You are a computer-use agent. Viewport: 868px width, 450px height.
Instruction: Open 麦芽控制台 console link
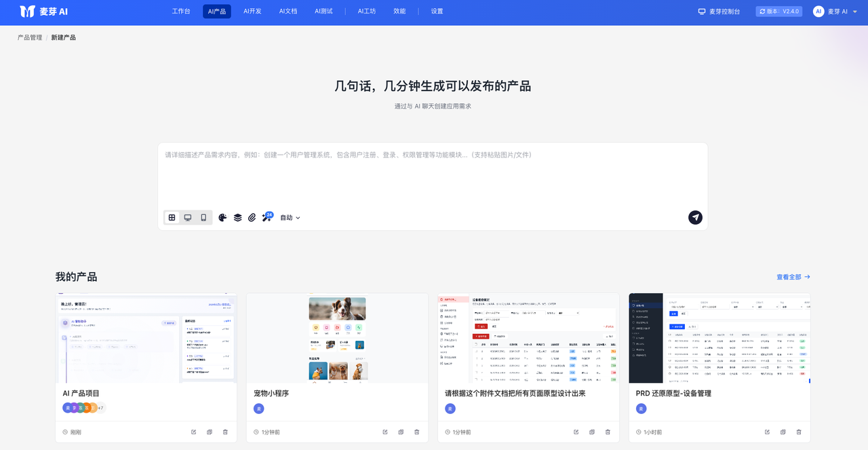tap(719, 12)
